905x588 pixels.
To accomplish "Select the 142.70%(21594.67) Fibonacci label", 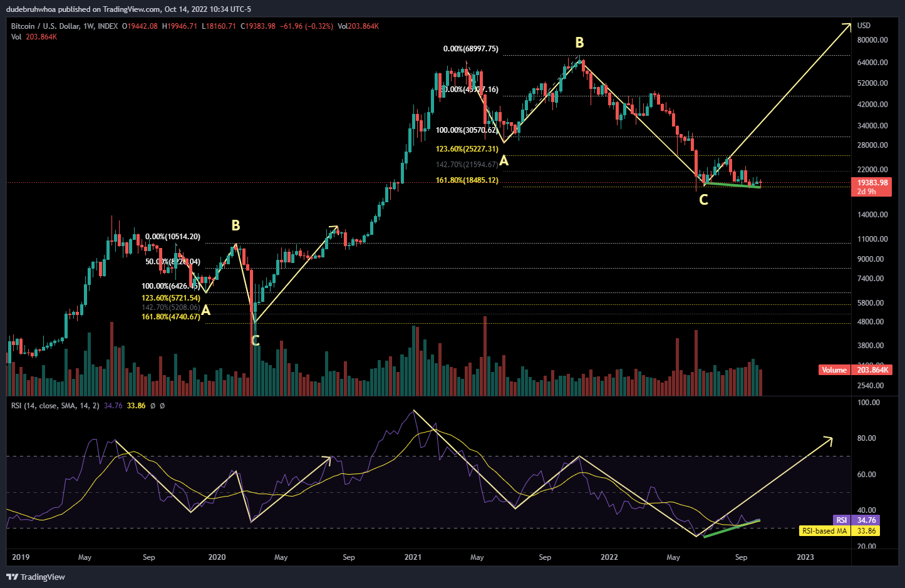I will point(467,165).
